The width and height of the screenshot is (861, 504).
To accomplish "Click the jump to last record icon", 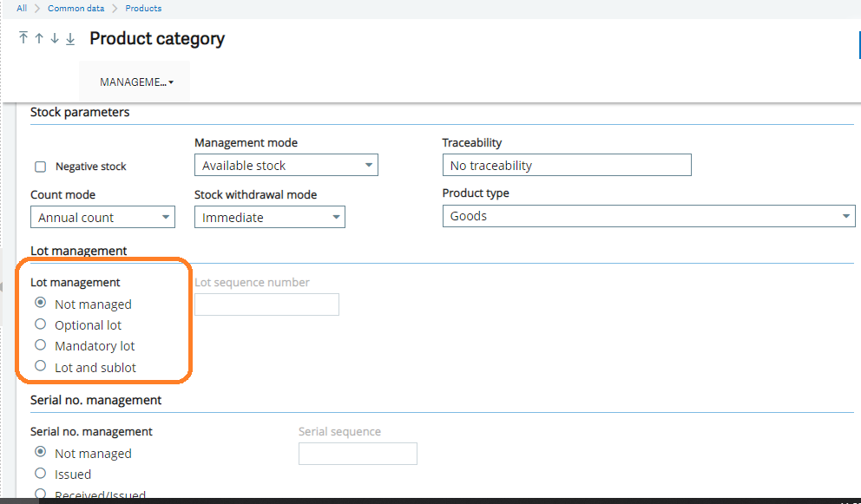I will (70, 38).
